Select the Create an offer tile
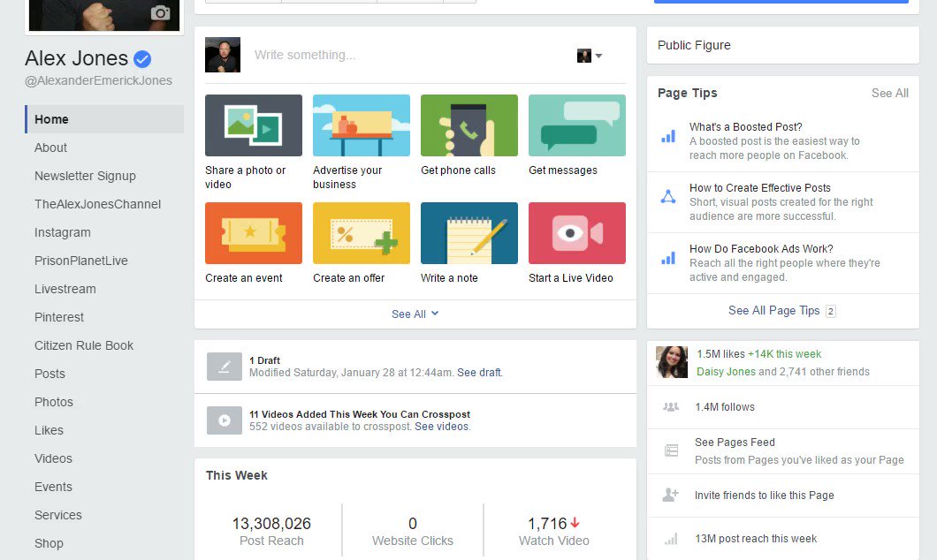The height and width of the screenshot is (560, 937). (362, 233)
